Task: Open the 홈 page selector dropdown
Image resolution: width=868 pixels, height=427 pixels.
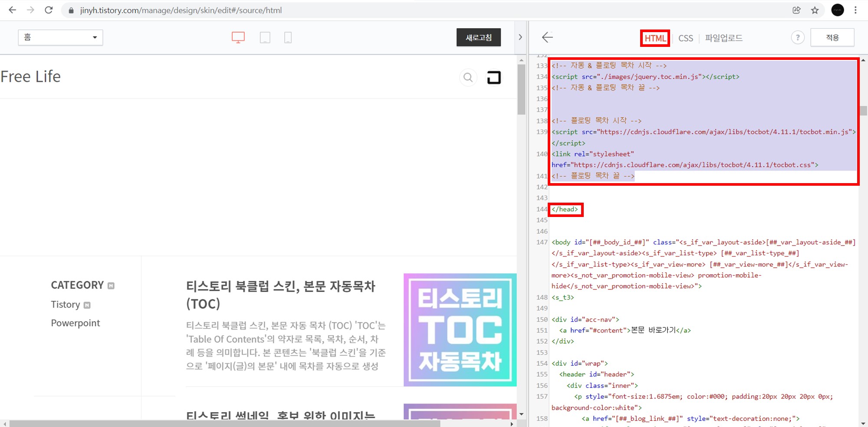Action: [x=60, y=37]
